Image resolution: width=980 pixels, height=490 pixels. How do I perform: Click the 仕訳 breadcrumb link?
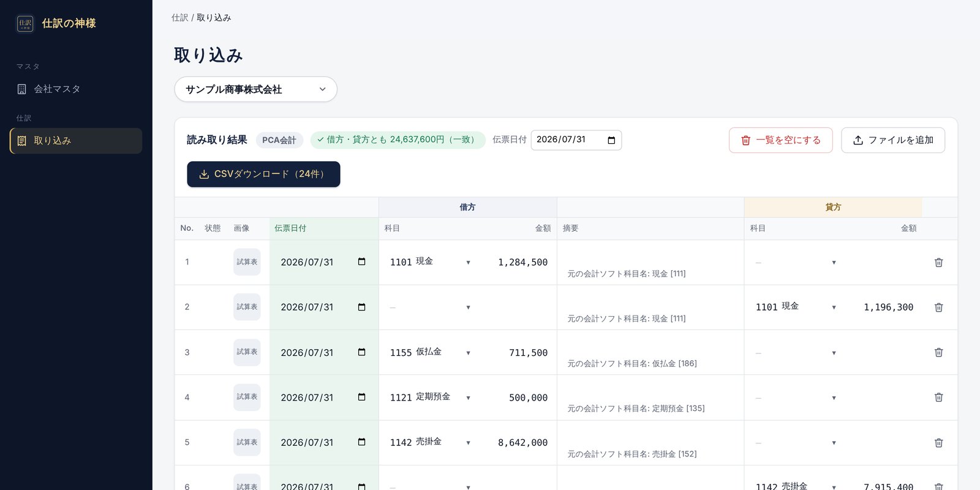(x=179, y=18)
